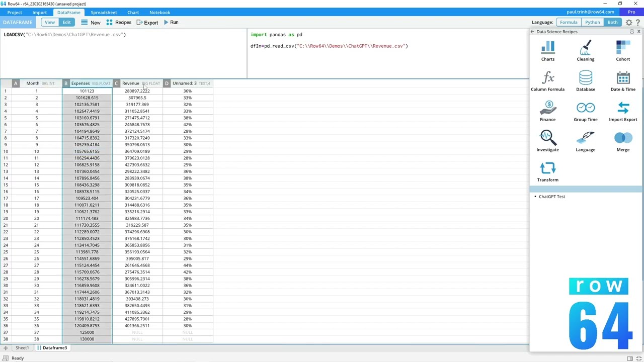
Task: Open the Investigate recipes
Action: pyautogui.click(x=547, y=142)
